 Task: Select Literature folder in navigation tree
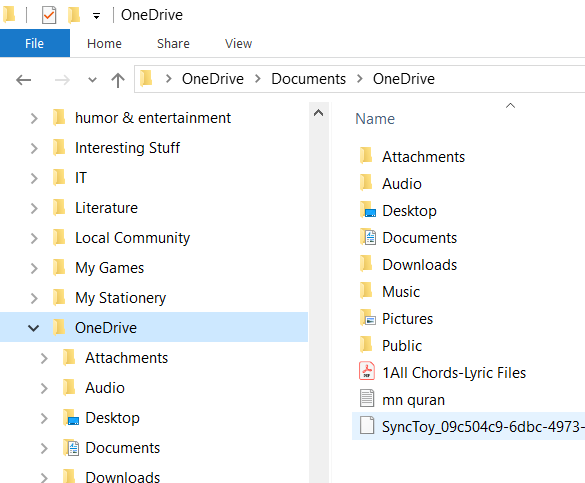point(106,208)
